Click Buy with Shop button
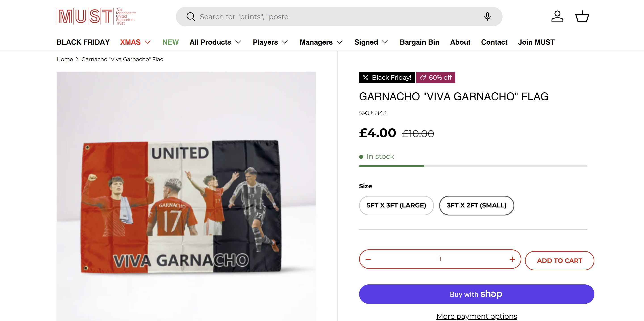 476,294
